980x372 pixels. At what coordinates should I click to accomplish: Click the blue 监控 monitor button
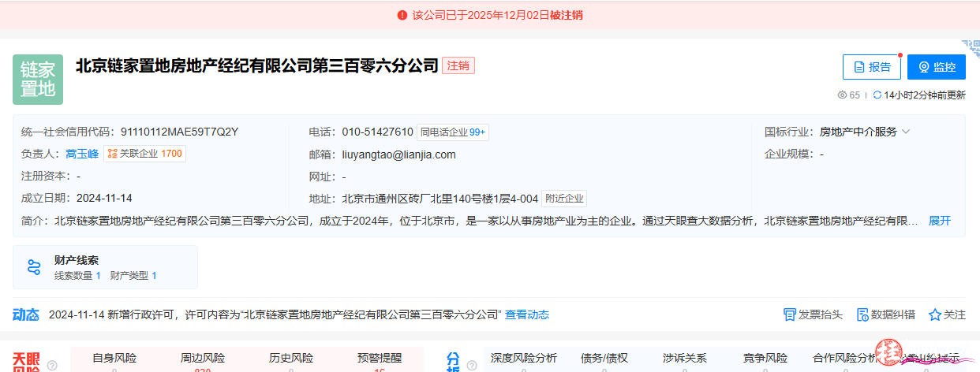[x=936, y=67]
